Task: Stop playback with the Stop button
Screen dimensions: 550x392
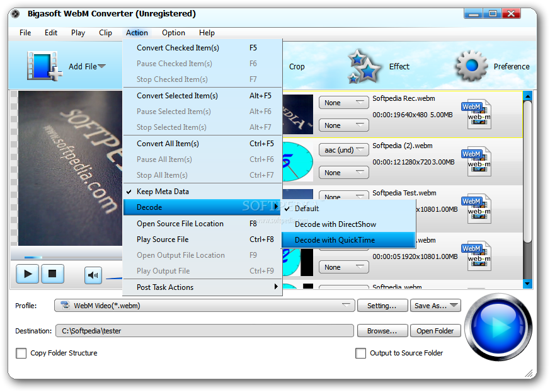Action: click(52, 274)
